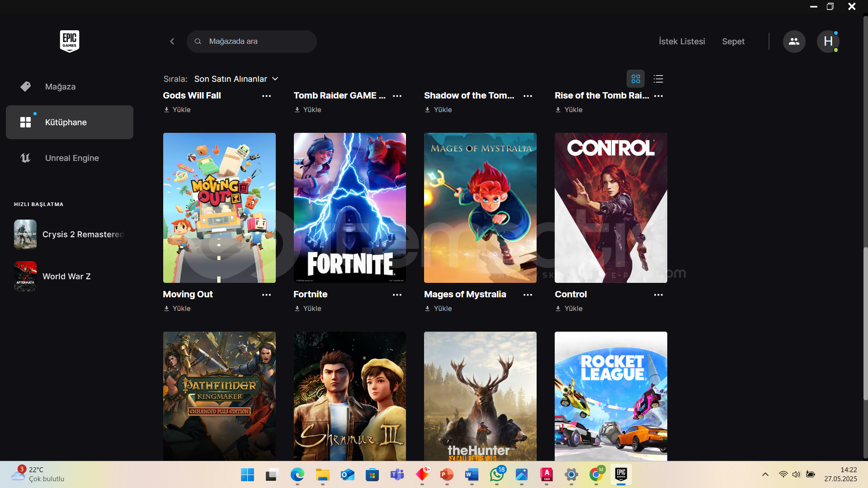868x488 pixels.
Task: Open WhatsApp from the taskbar
Action: tap(496, 474)
